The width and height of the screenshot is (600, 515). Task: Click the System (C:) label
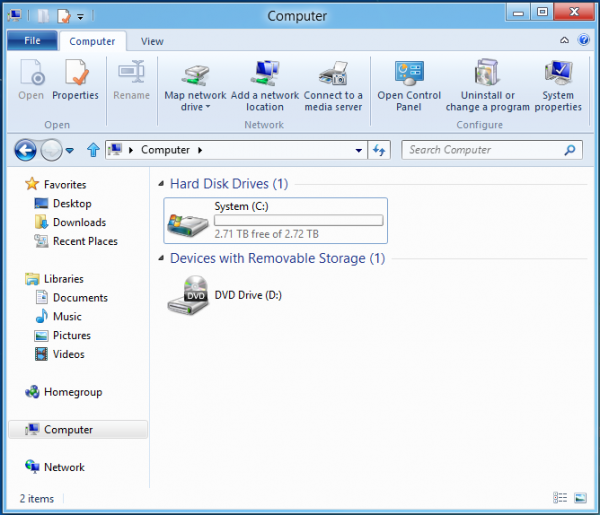point(241,206)
